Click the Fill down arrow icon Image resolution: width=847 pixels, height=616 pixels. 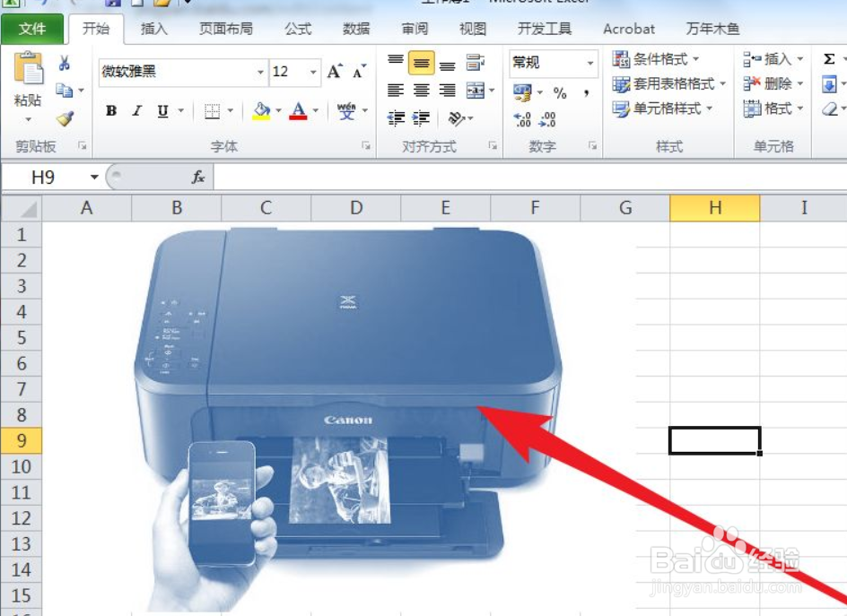(829, 83)
